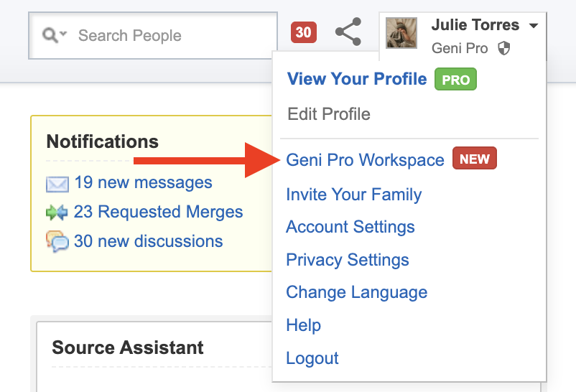576x392 pixels.
Task: View the 23 Requested Merges link
Action: 158,212
